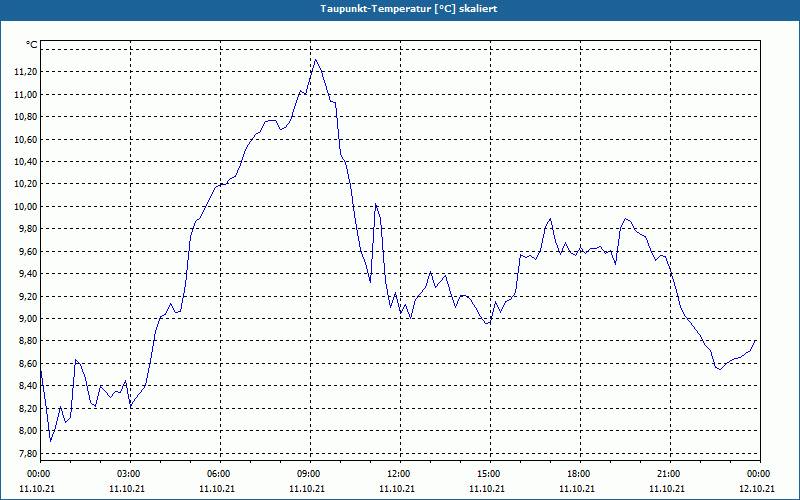Screen dimensions: 800x500
Task: Select the "11,20" y-axis value
Action: (25, 72)
